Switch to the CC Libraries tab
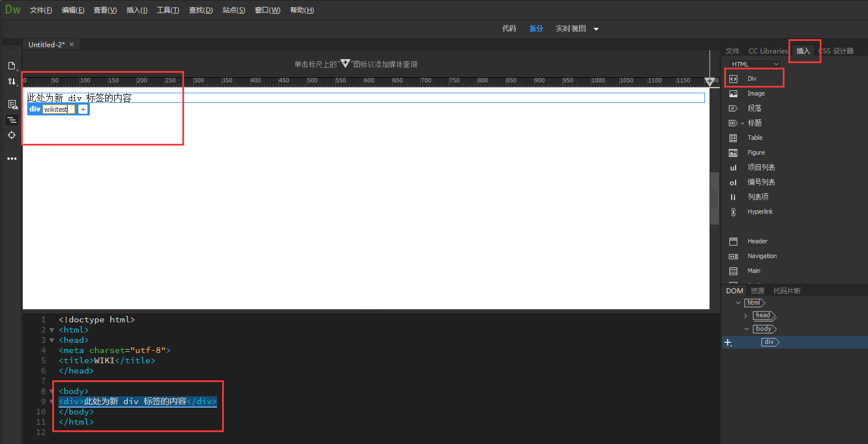The image size is (868, 444). [768, 51]
